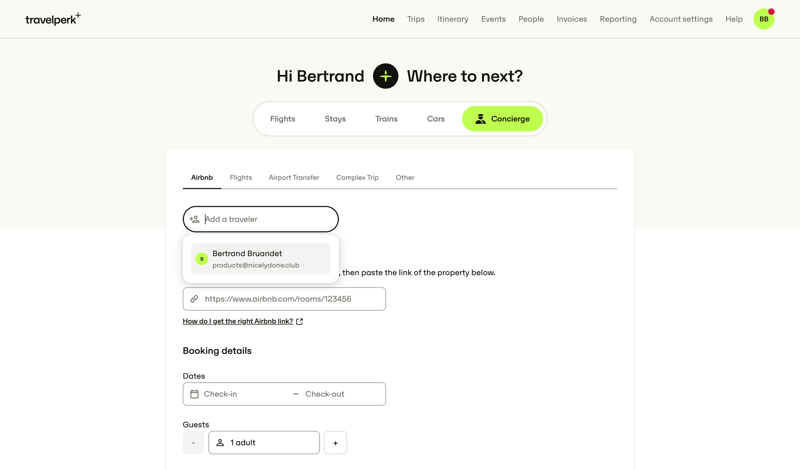Open How do I get the right Airbnb link
Image resolution: width=800 pixels, height=470 pixels.
click(238, 321)
